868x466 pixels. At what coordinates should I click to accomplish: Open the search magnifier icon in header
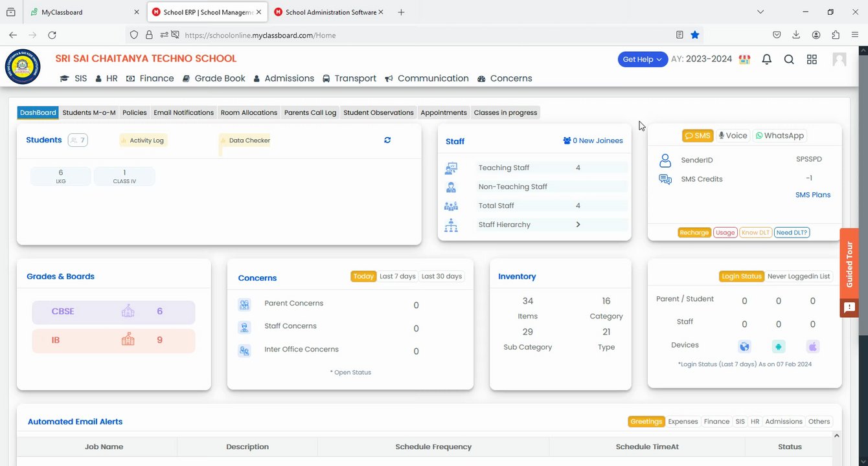[789, 60]
